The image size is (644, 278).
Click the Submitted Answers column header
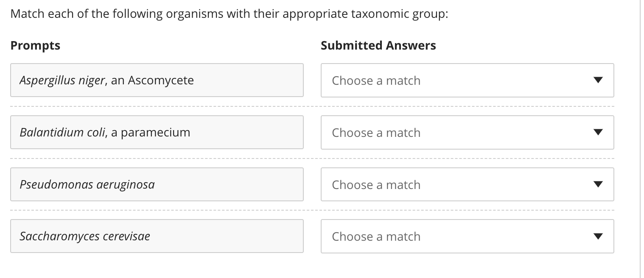tap(378, 45)
